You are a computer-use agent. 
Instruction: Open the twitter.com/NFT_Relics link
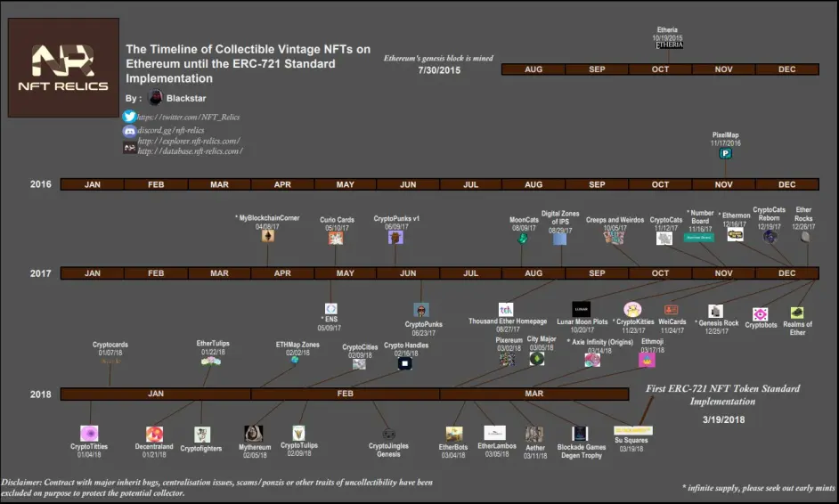point(188,118)
